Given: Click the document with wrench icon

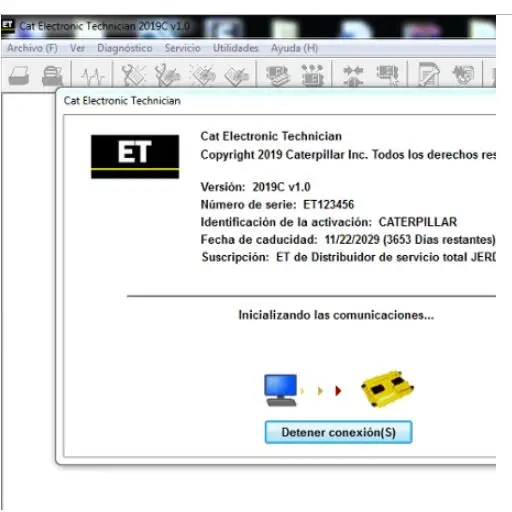Looking at the screenshot, I should click(x=429, y=75).
